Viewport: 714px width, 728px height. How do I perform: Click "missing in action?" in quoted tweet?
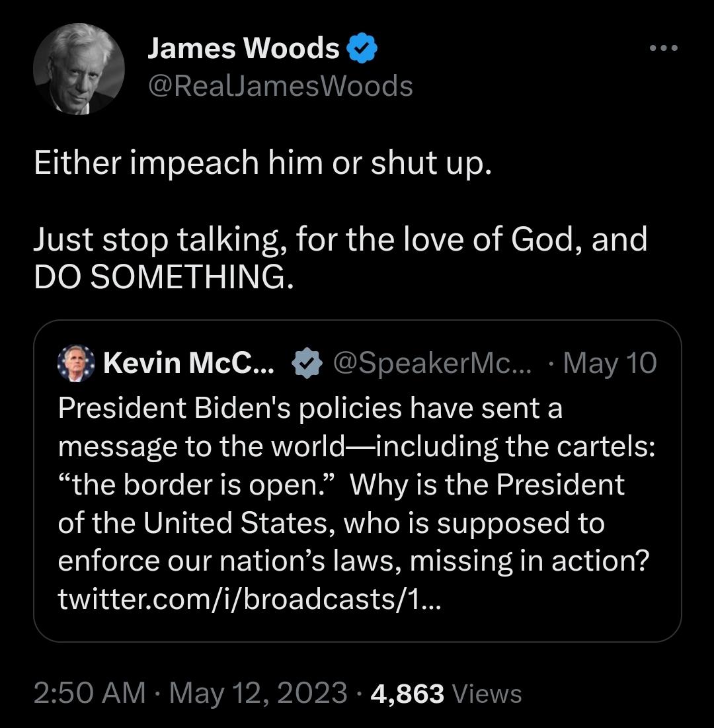pos(530,561)
